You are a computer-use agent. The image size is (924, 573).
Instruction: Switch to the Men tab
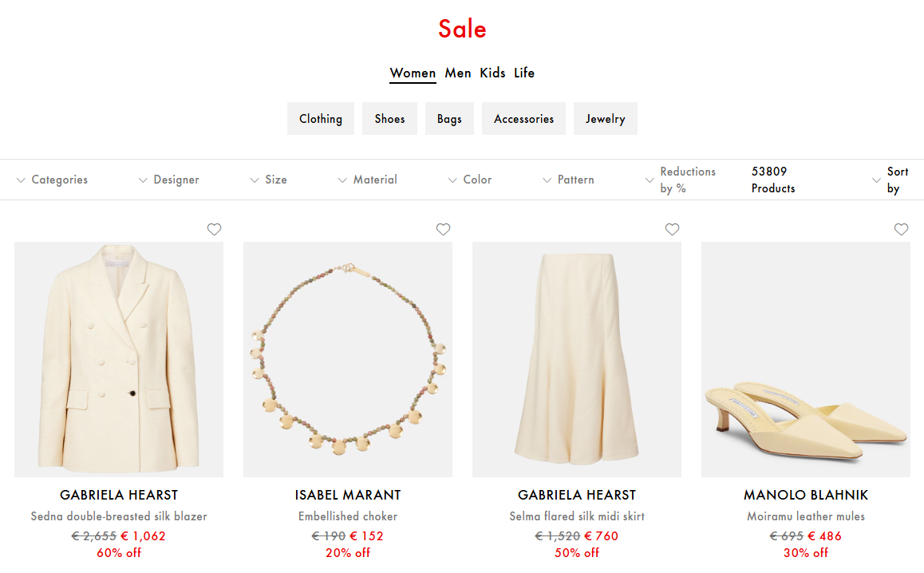coord(458,73)
